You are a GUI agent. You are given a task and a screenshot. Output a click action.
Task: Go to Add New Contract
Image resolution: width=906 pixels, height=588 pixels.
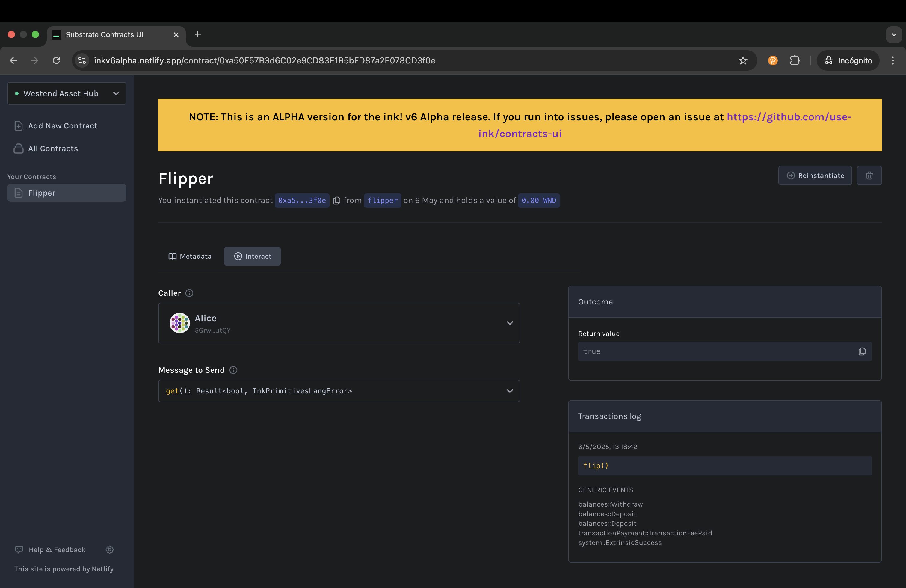56,126
